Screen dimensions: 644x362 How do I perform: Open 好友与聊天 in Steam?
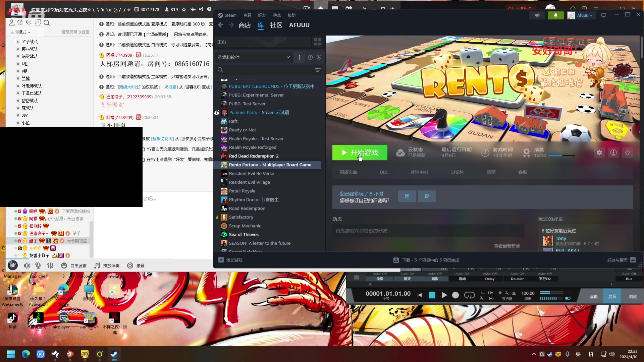pos(621,260)
